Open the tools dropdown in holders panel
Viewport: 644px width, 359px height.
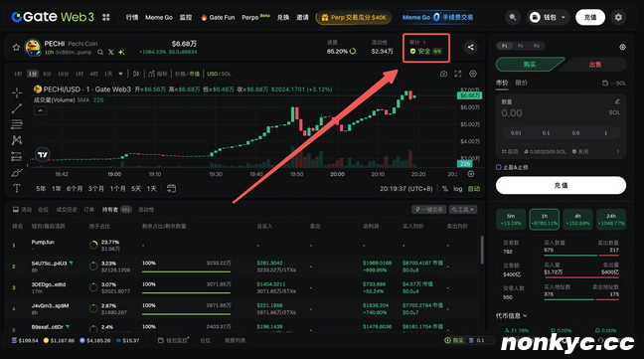click(463, 210)
